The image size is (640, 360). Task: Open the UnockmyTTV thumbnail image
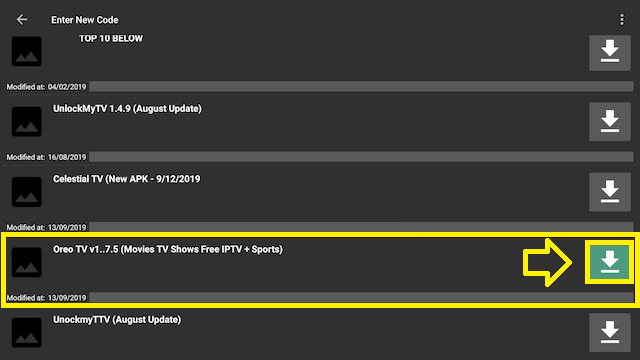tap(27, 332)
